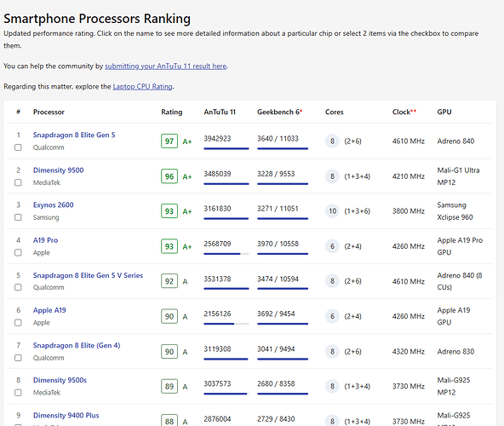Tick the Exynos 2600 compare checkbox
The height and width of the screenshot is (426, 504).
(x=18, y=217)
